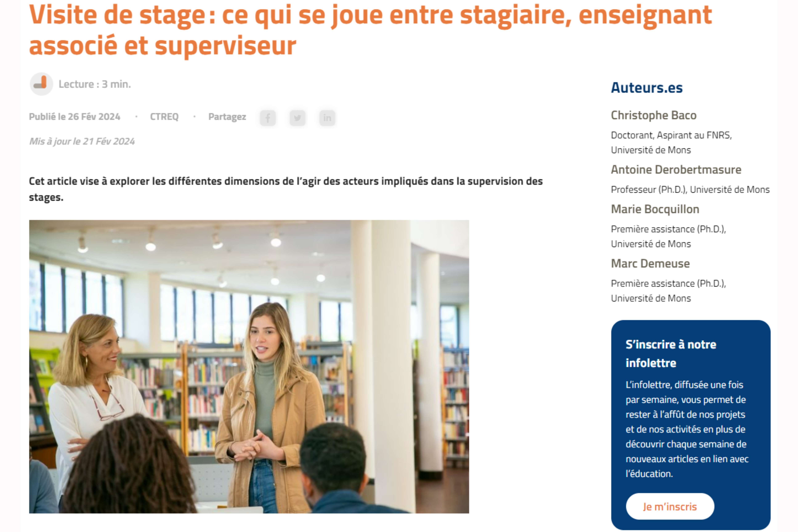
Task: Share the article on Twitter
Action: [x=298, y=118]
